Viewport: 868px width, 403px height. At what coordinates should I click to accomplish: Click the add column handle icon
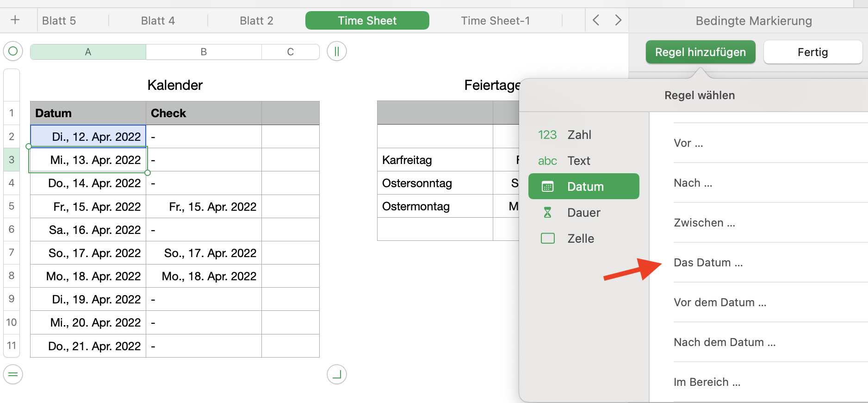click(337, 51)
